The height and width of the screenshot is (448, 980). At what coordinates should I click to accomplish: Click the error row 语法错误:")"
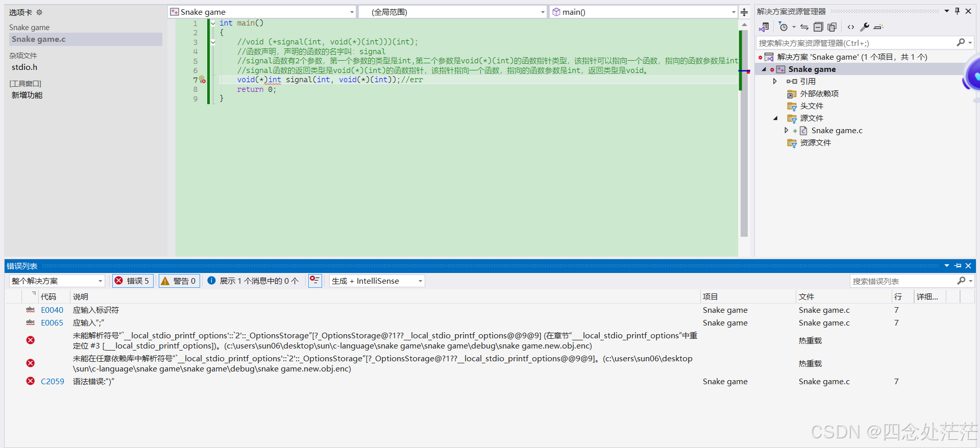[x=490, y=381]
